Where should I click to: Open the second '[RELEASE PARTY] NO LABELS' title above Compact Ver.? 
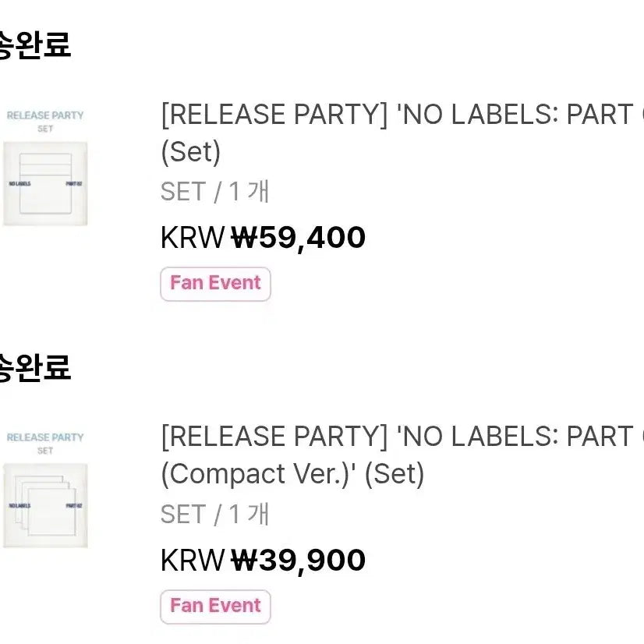click(402, 436)
